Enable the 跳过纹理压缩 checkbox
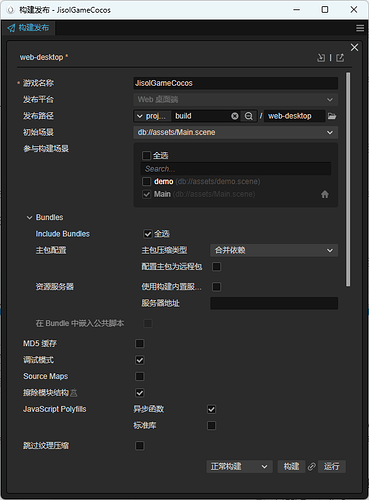 coord(140,446)
